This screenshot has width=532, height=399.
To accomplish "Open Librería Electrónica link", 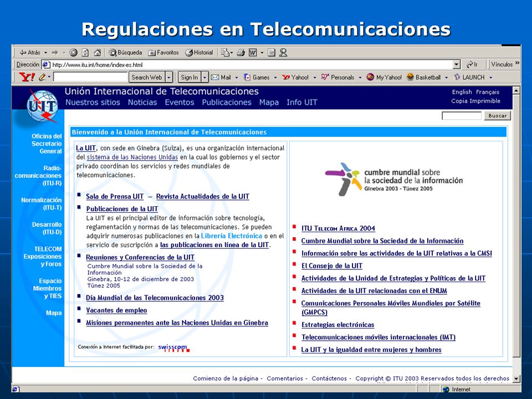I will (x=232, y=236).
